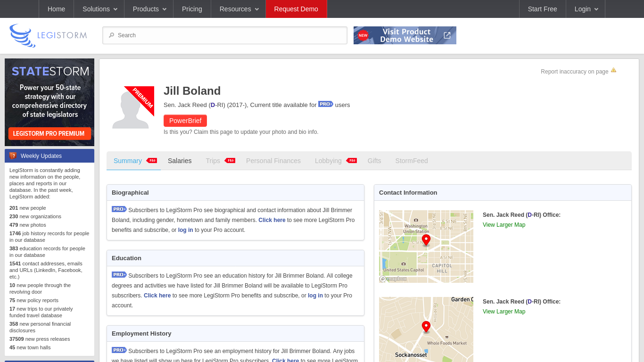Click the Weekly Updates panel header
The height and width of the screenshot is (362, 644).
pos(50,156)
